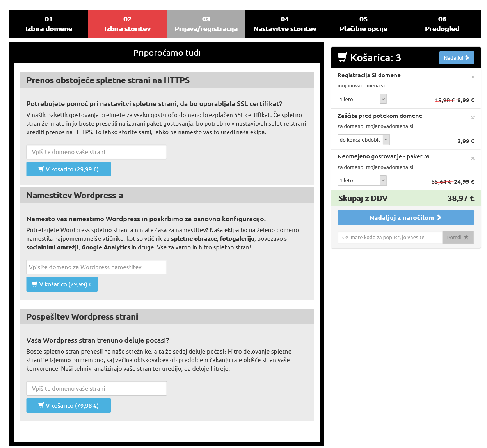Click the 'Skupaj z DDV' total label
The width and height of the screenshot is (487, 448).
tap(363, 198)
